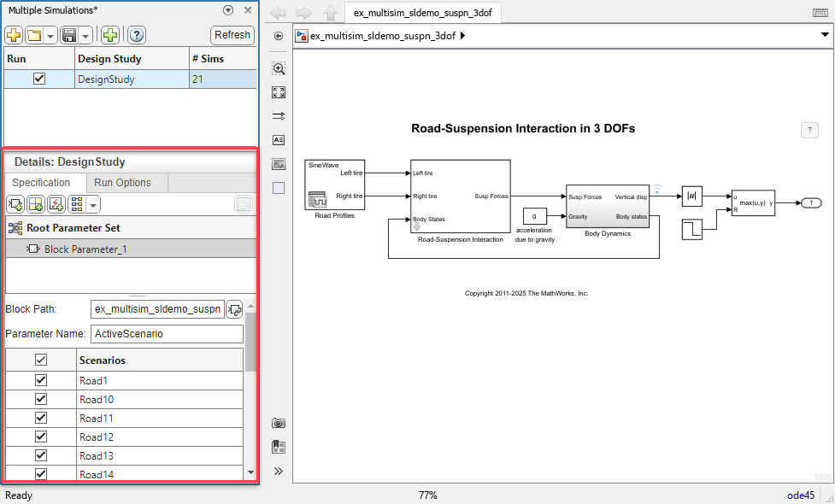Click the Fit to View icon
The height and width of the screenshot is (504, 835).
click(x=279, y=92)
